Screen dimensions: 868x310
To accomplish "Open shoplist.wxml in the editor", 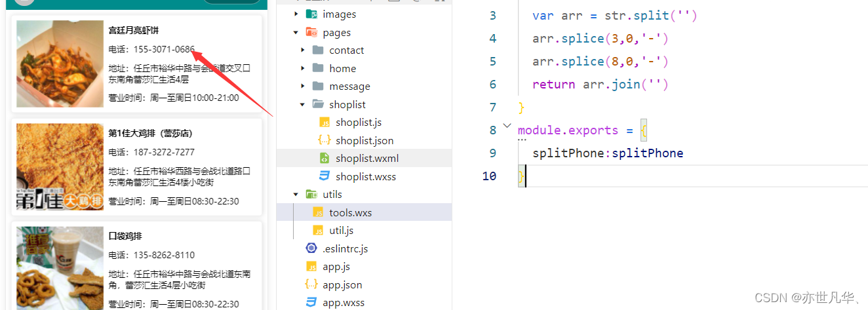I will (x=367, y=158).
